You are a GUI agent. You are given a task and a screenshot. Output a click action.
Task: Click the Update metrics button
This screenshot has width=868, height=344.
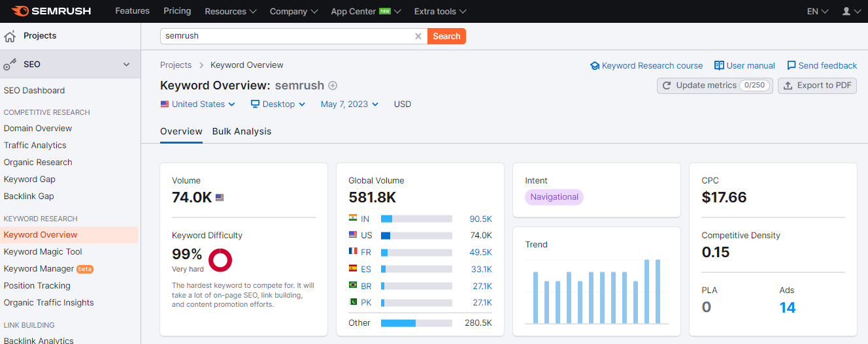tap(715, 86)
